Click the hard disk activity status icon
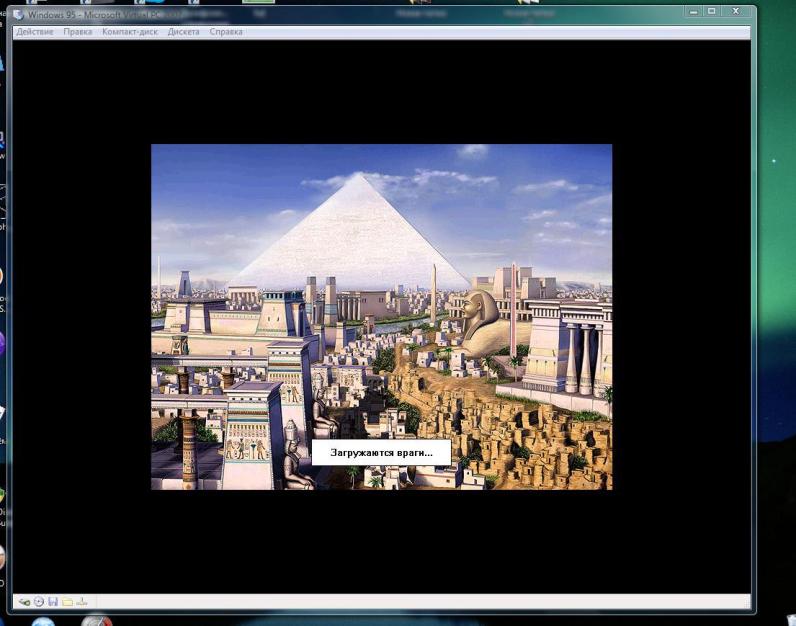The width and height of the screenshot is (796, 626). coord(24,602)
